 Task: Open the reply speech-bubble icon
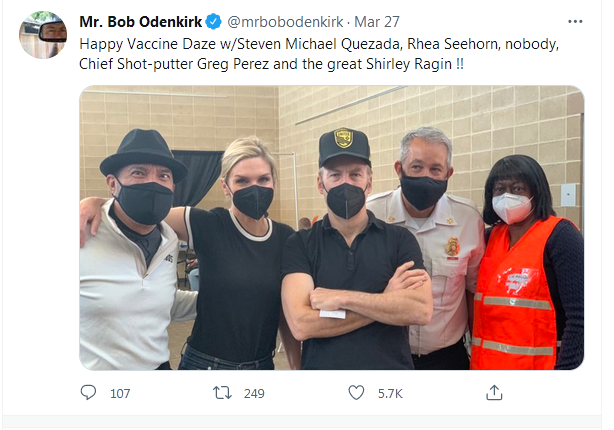click(x=89, y=393)
